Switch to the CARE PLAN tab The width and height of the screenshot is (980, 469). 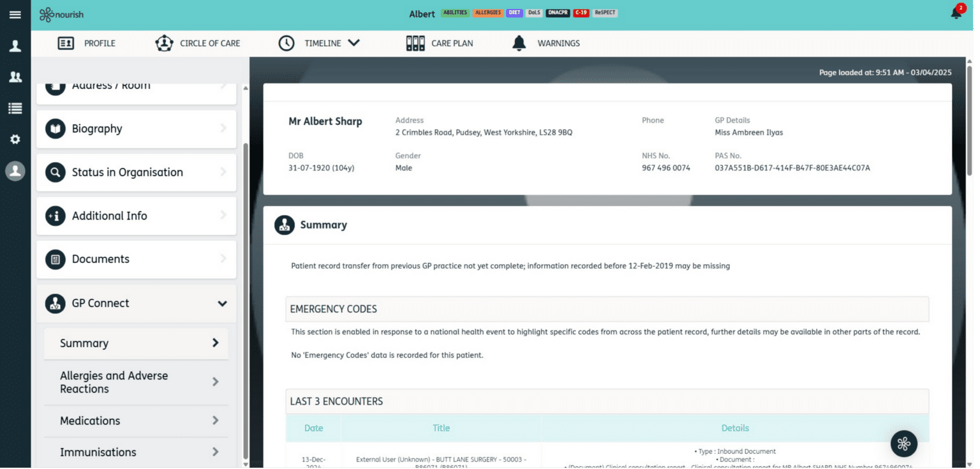click(x=440, y=43)
